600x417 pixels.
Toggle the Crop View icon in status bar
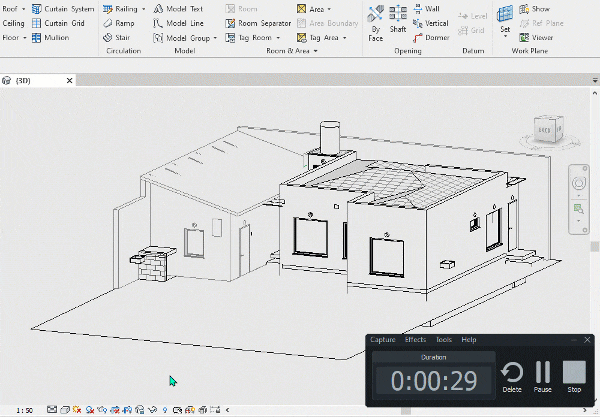[115, 410]
